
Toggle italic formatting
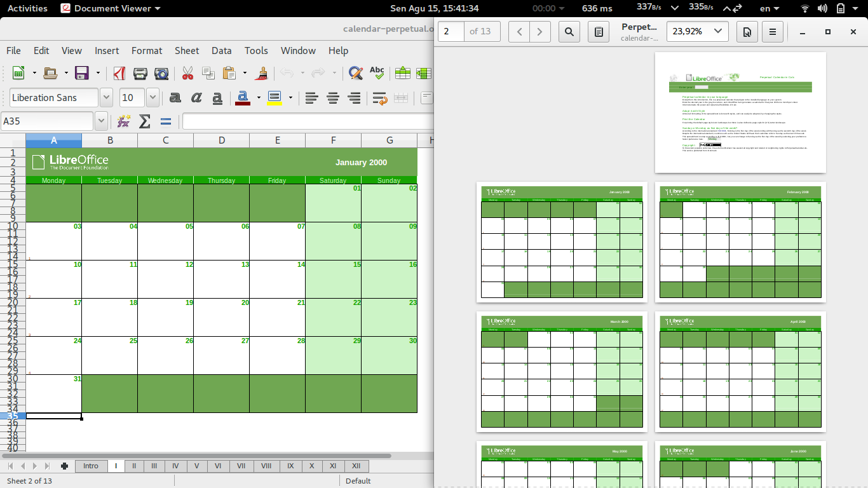(196, 97)
